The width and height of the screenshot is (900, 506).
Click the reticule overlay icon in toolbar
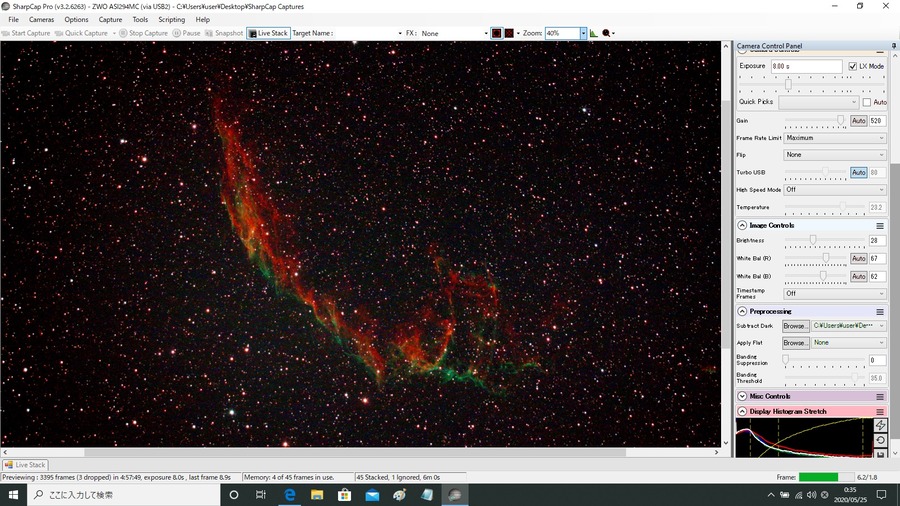point(496,33)
